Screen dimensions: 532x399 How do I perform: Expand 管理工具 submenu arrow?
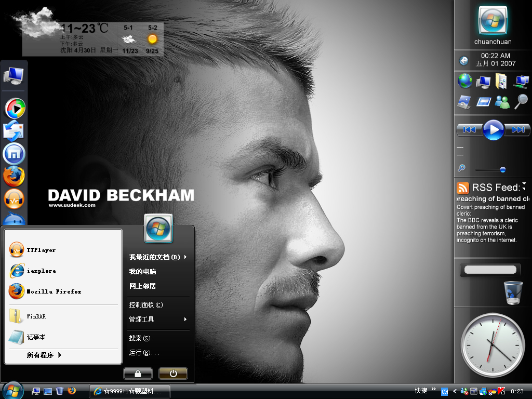(185, 320)
